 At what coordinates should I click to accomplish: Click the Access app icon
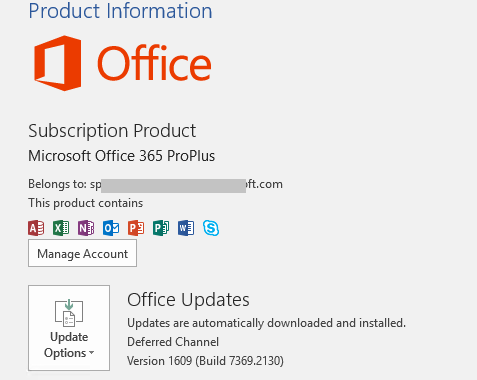click(36, 228)
